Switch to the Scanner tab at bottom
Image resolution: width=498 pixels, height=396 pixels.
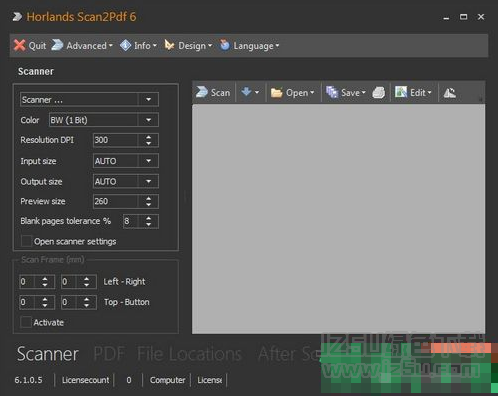tap(48, 354)
